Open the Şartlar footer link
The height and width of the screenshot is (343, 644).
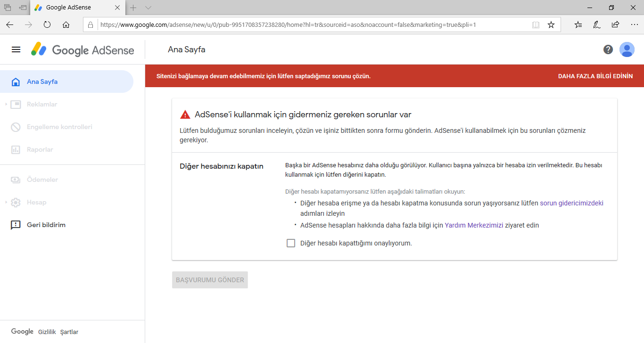[69, 332]
